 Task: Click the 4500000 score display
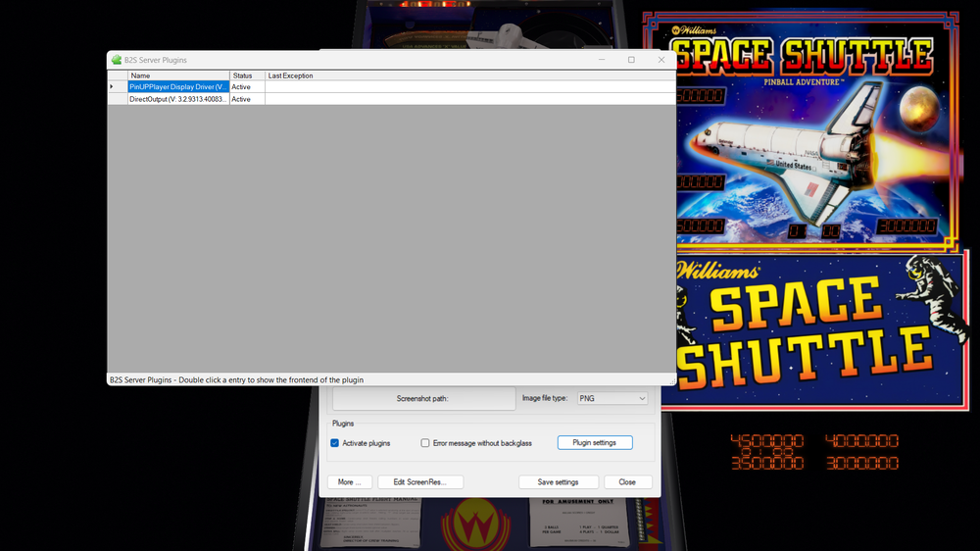(767, 441)
